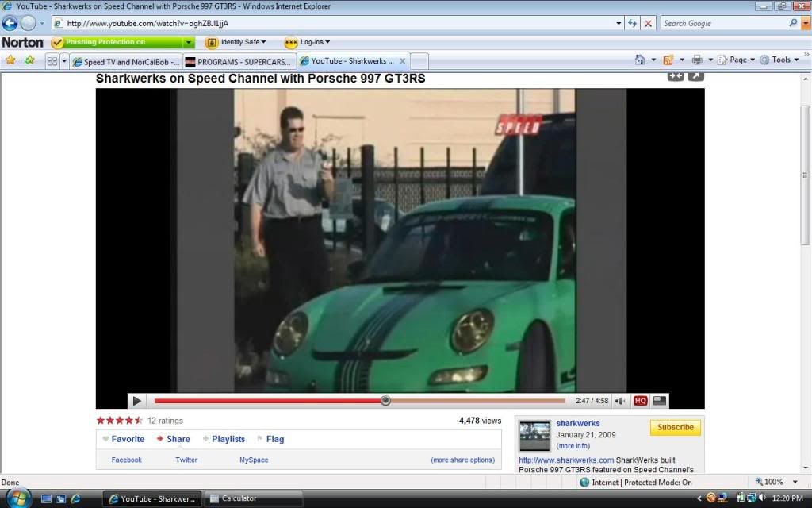This screenshot has height=508, width=812.
Task: Click the Internet zone globe icon in status bar
Action: click(x=584, y=482)
